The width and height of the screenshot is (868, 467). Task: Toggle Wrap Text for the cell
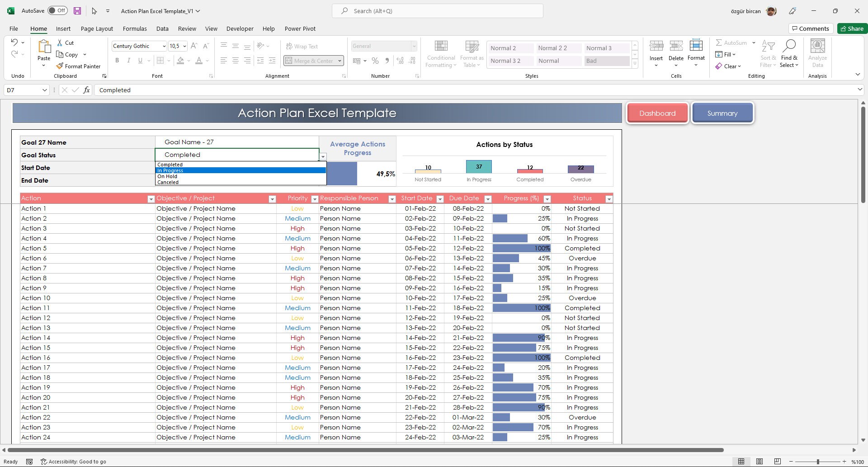[x=302, y=46]
